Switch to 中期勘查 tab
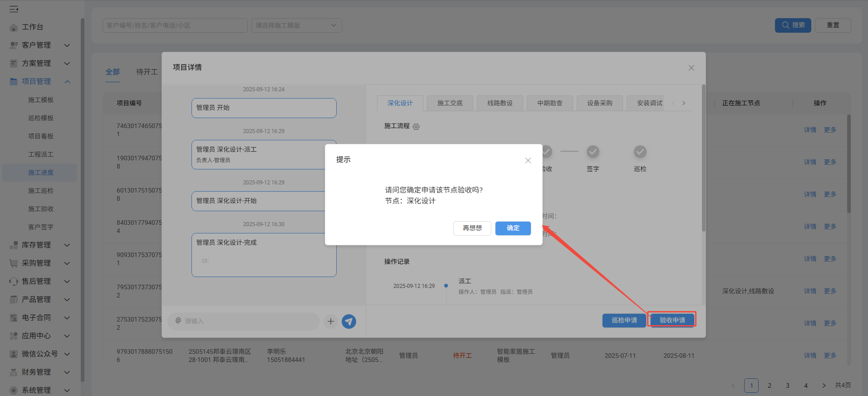 click(x=550, y=103)
